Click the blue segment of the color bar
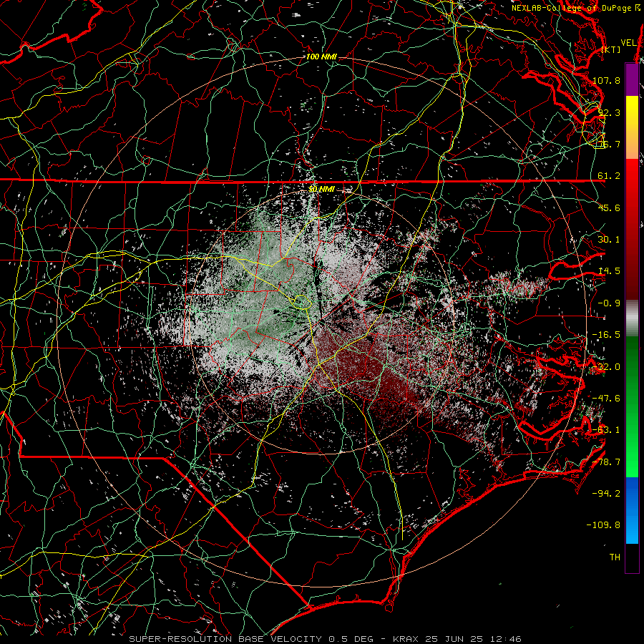The height and width of the screenshot is (644, 644). coord(632,510)
